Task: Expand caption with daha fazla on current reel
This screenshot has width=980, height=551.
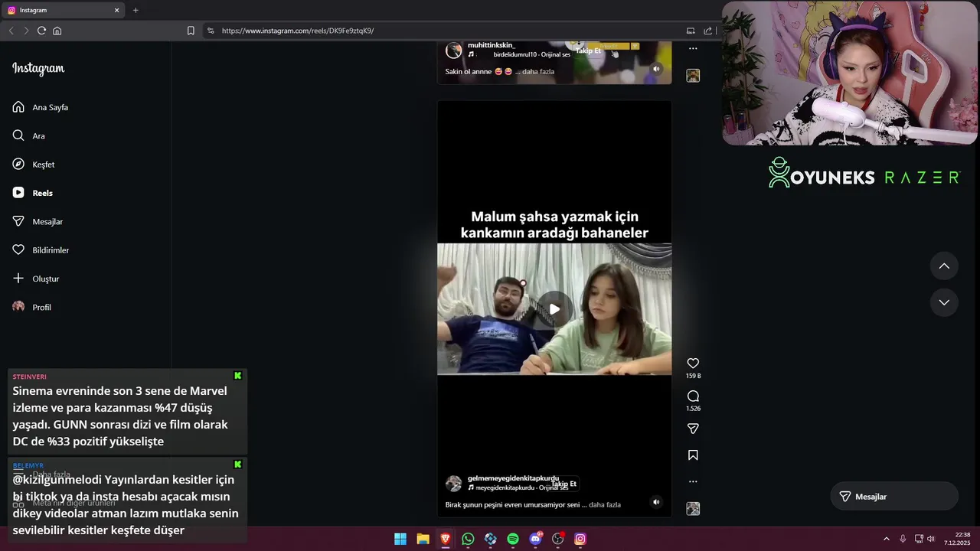Action: [x=605, y=505]
